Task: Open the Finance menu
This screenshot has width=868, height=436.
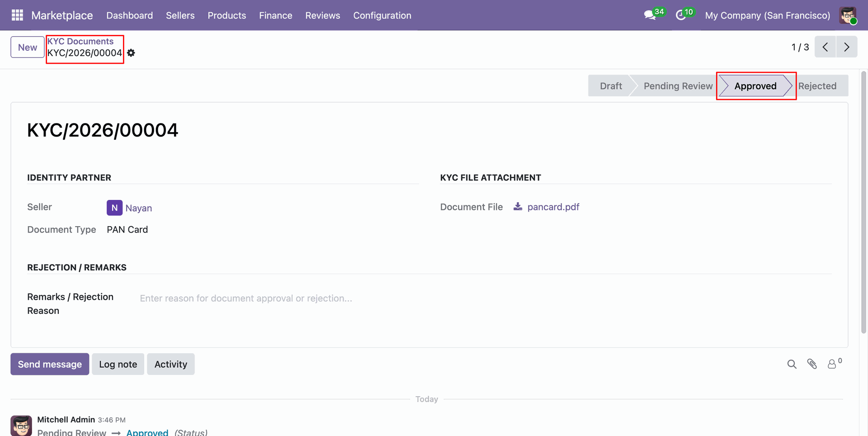Action: (x=276, y=15)
